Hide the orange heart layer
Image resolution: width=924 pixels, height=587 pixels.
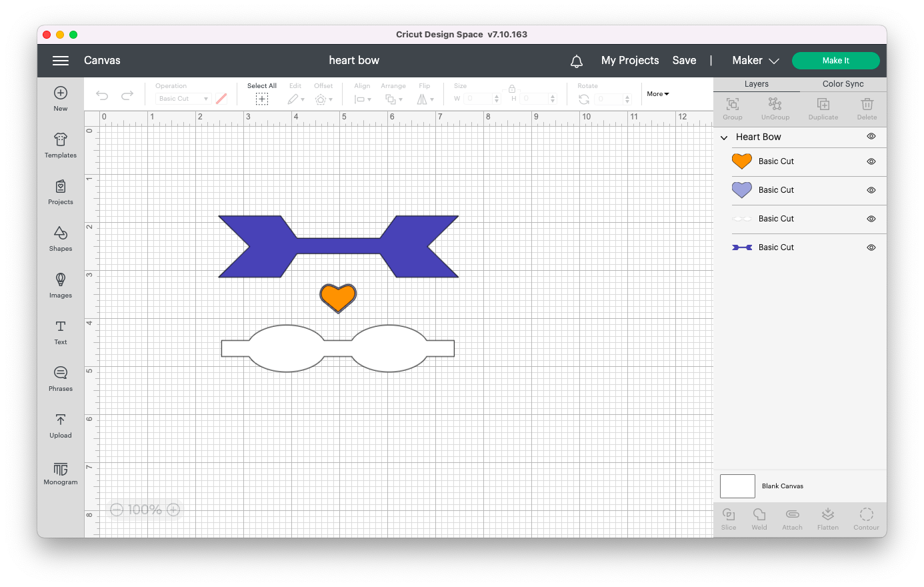(871, 161)
